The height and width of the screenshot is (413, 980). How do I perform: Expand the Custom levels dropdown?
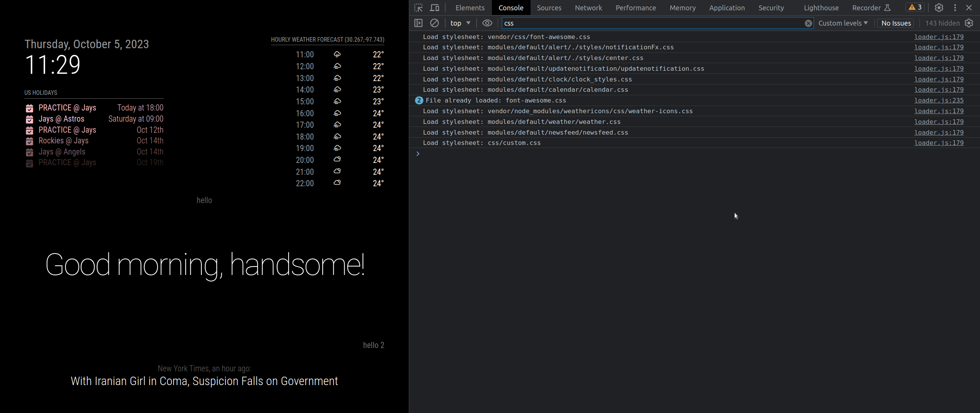(x=843, y=23)
